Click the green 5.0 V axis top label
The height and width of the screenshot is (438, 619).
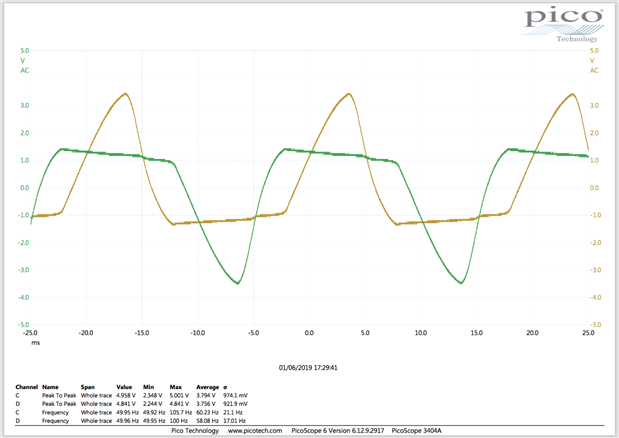point(24,51)
